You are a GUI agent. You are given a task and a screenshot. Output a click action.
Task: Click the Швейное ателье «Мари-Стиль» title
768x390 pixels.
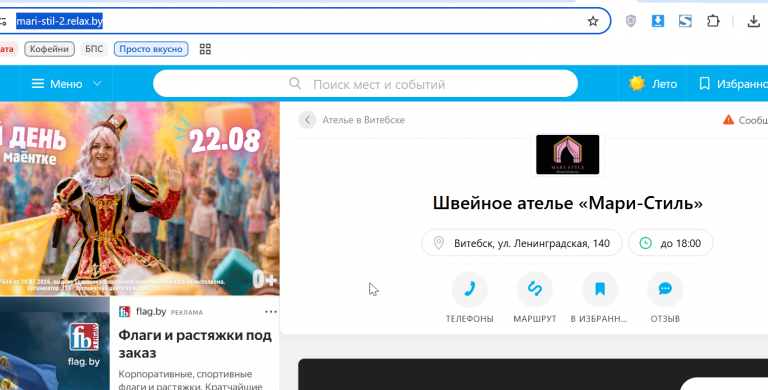[567, 203]
